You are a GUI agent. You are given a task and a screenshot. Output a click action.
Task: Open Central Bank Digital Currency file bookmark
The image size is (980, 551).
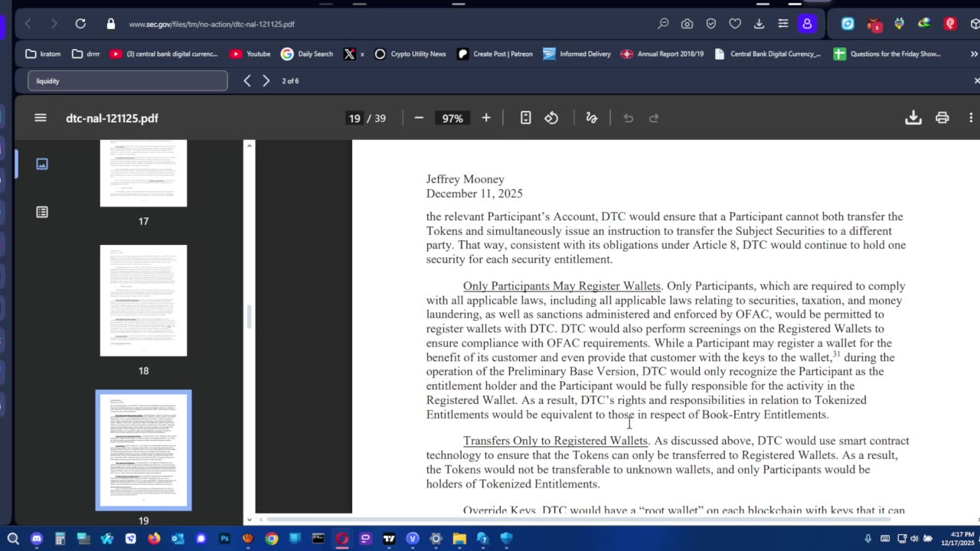767,54
